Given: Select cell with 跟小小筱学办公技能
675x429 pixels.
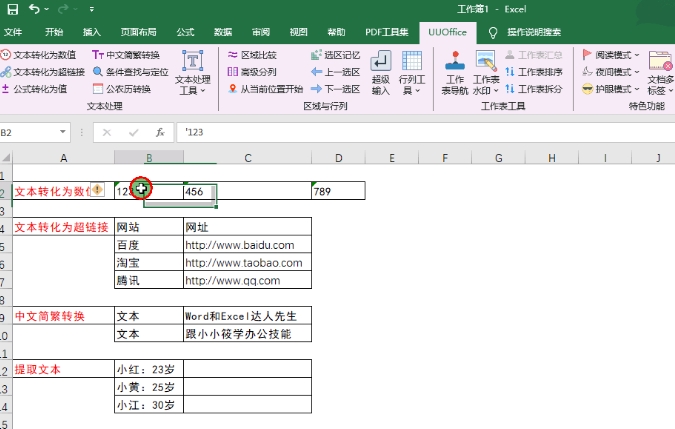Looking at the screenshot, I should (248, 333).
